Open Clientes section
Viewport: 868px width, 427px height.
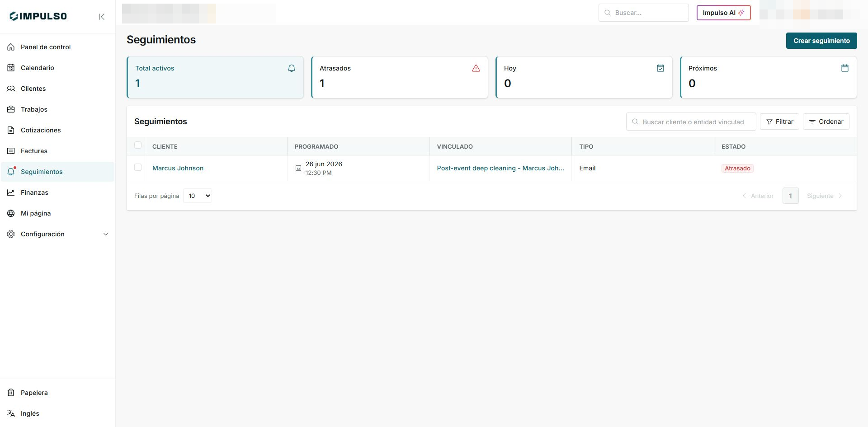click(57, 89)
